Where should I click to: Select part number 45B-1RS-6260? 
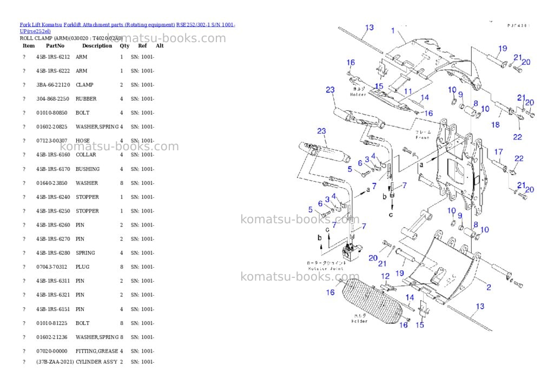(53, 225)
